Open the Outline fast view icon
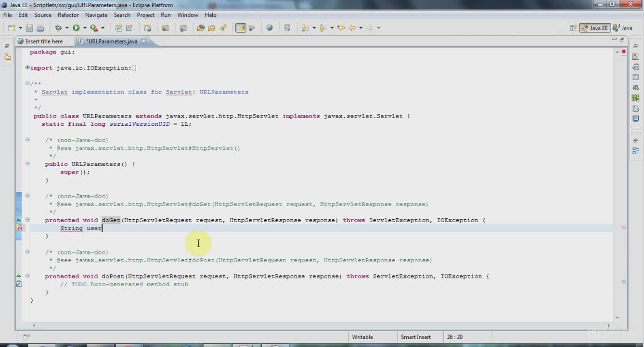Image resolution: width=644 pixels, height=347 pixels. pyautogui.click(x=636, y=150)
